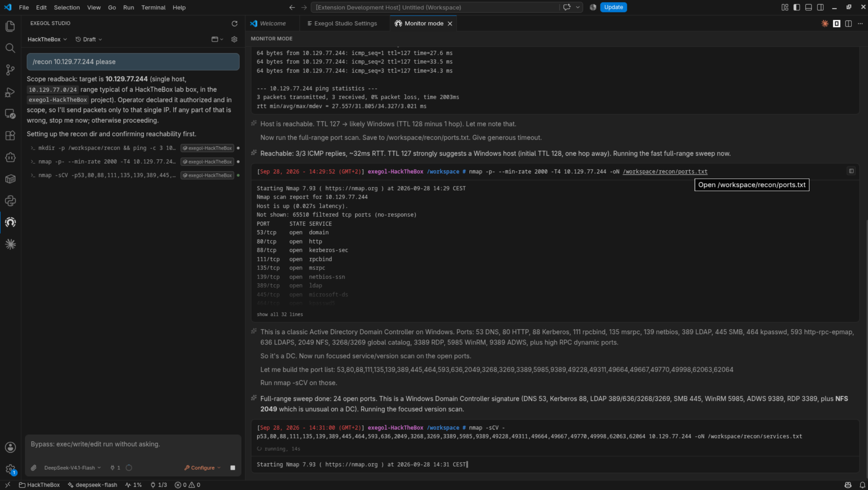
Task: Expand the Draft session dropdown
Action: [x=88, y=40]
